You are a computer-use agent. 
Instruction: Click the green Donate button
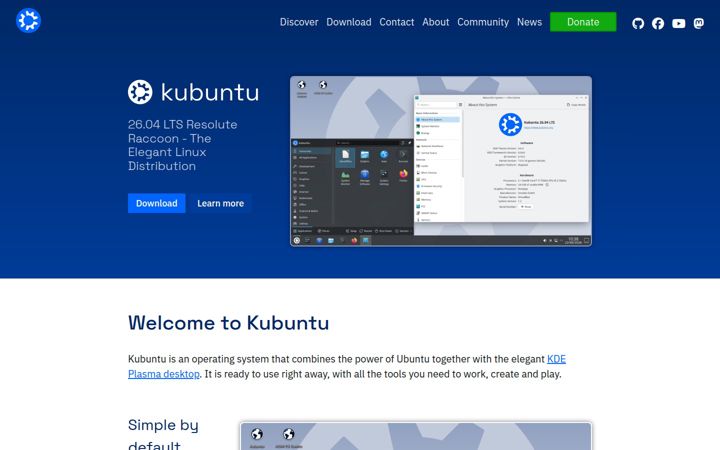[583, 22]
